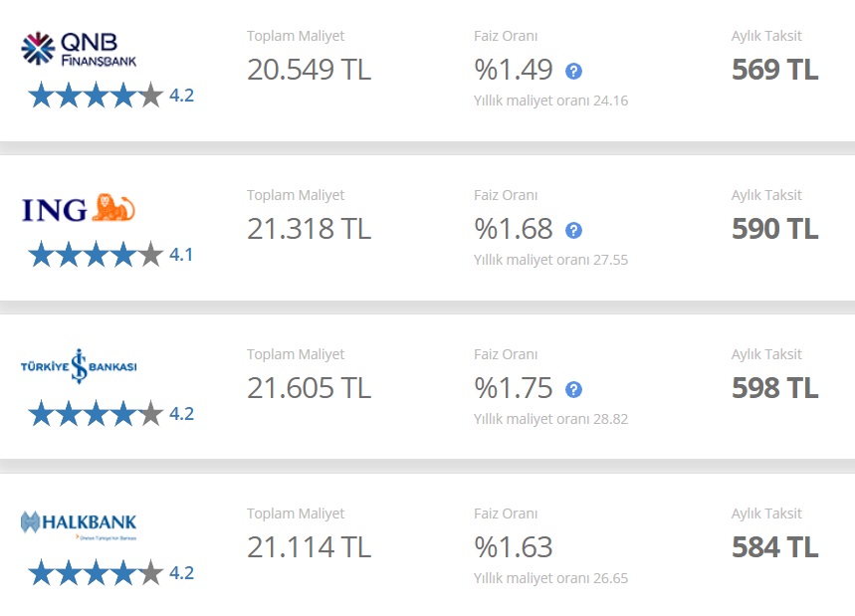Click the 598 TL monthly installment

tap(774, 388)
